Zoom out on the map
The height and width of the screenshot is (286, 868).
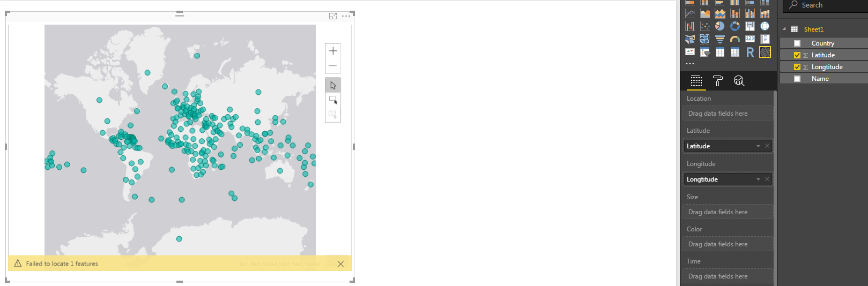[333, 66]
